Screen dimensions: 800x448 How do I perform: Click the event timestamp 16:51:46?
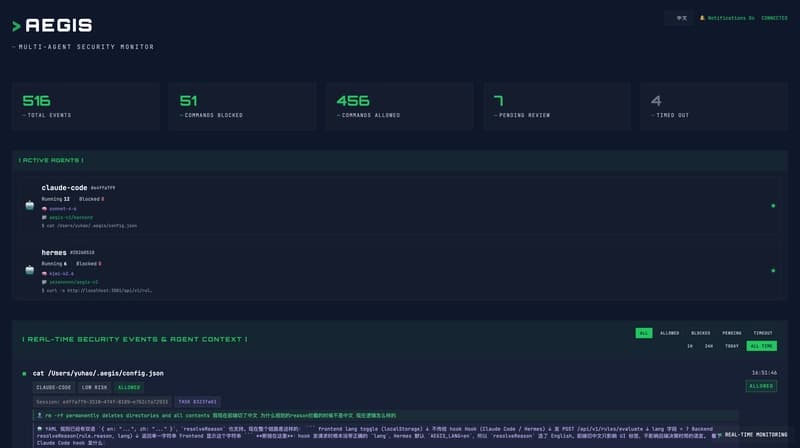click(764, 373)
